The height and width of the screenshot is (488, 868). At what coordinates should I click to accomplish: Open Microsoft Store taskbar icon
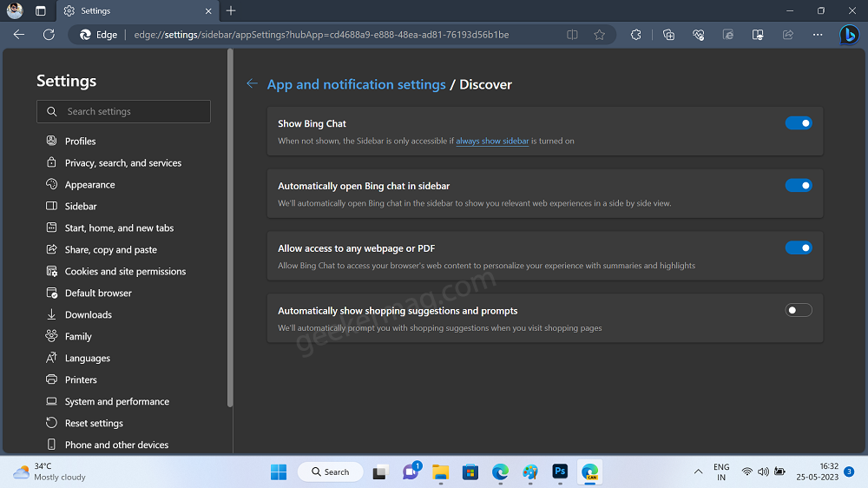click(x=470, y=472)
